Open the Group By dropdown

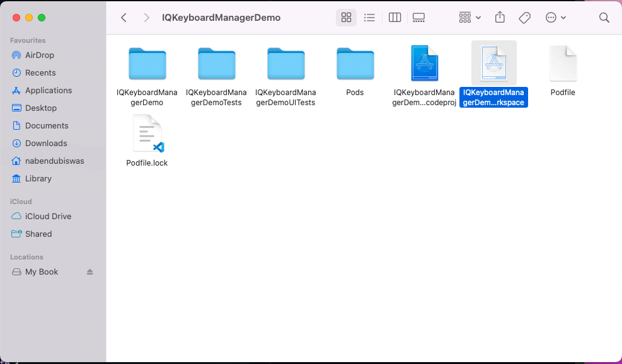(470, 18)
